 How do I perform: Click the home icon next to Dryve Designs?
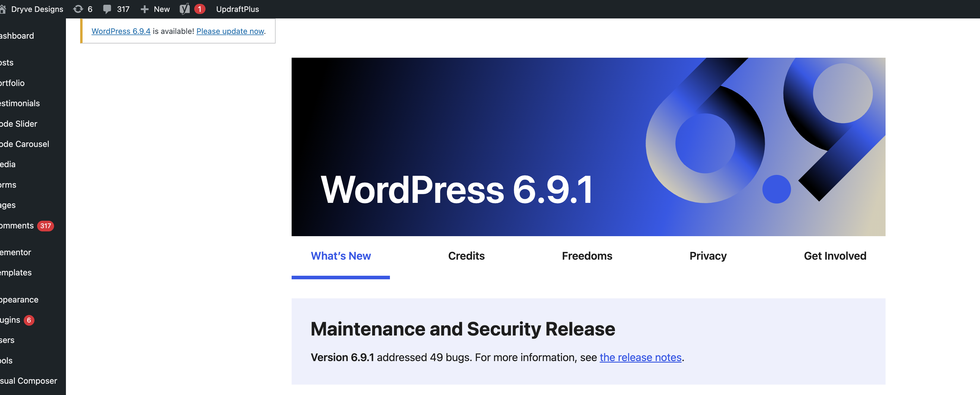click(x=3, y=9)
